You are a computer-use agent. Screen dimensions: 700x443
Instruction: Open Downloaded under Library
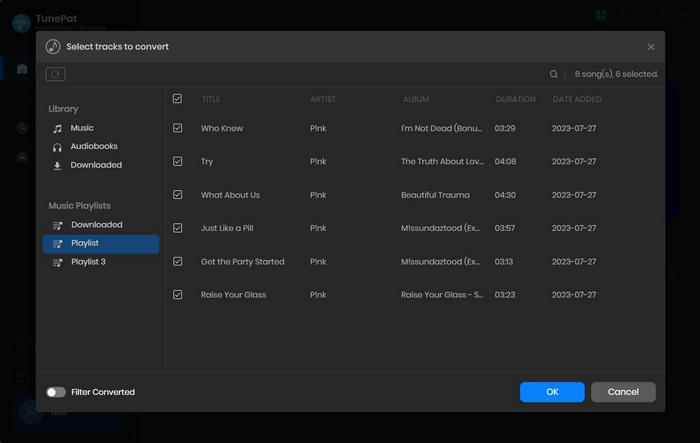click(96, 165)
